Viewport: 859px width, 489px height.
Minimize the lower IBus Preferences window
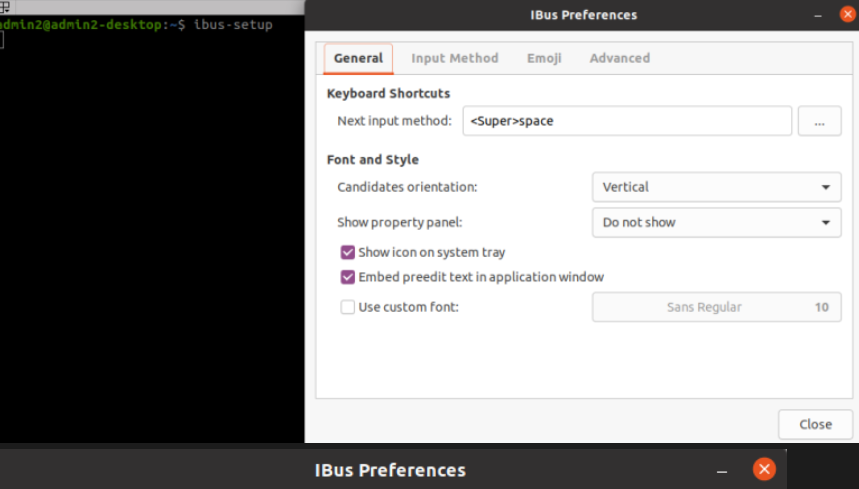click(722, 470)
